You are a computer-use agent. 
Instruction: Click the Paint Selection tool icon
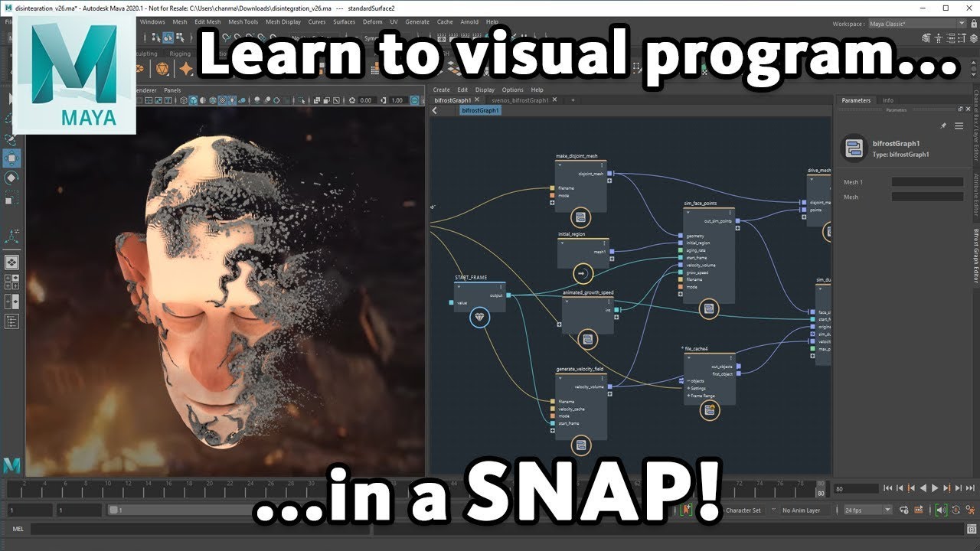pos(11,139)
